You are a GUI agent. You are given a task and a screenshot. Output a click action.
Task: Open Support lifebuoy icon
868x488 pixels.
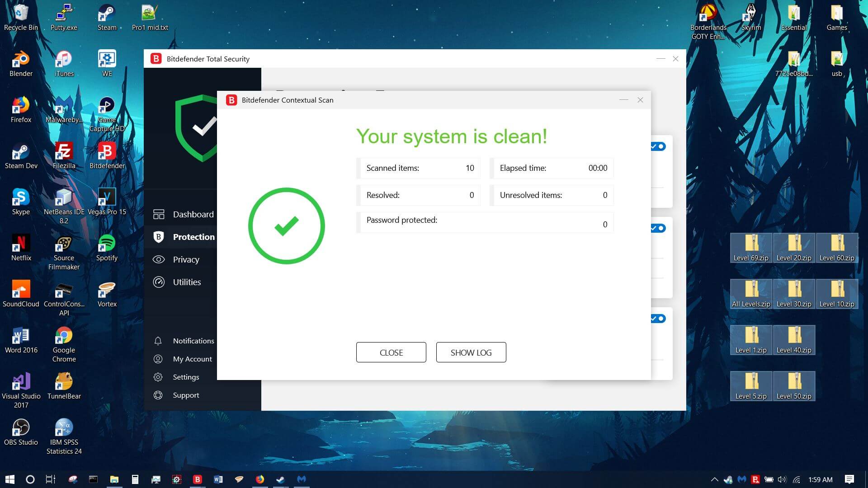tap(158, 395)
